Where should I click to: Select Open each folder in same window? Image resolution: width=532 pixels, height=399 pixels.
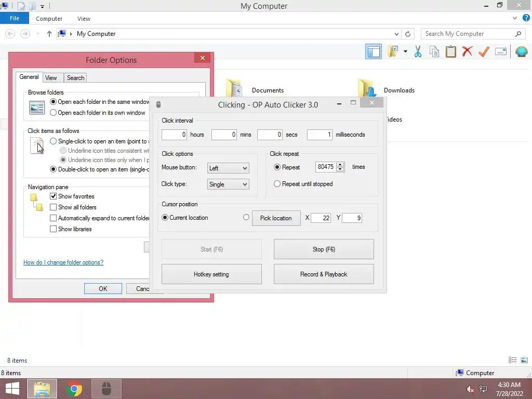tap(53, 101)
